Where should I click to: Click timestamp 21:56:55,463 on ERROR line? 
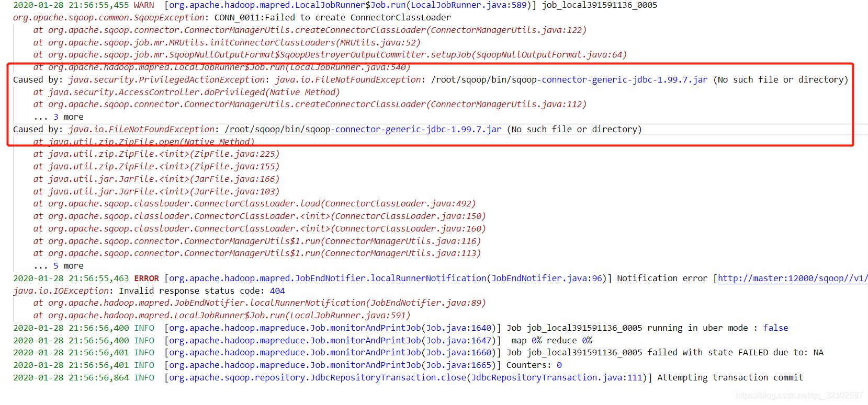(x=98, y=279)
